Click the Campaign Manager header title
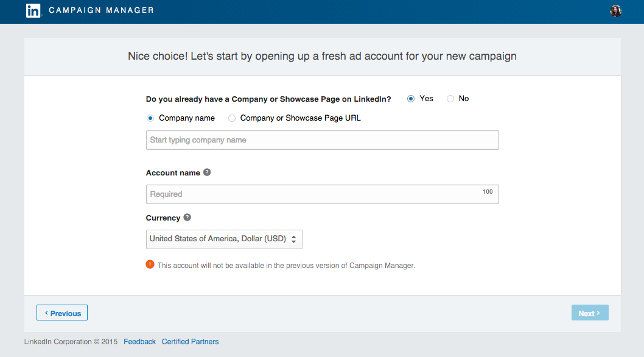The image size is (644, 357). tap(101, 10)
